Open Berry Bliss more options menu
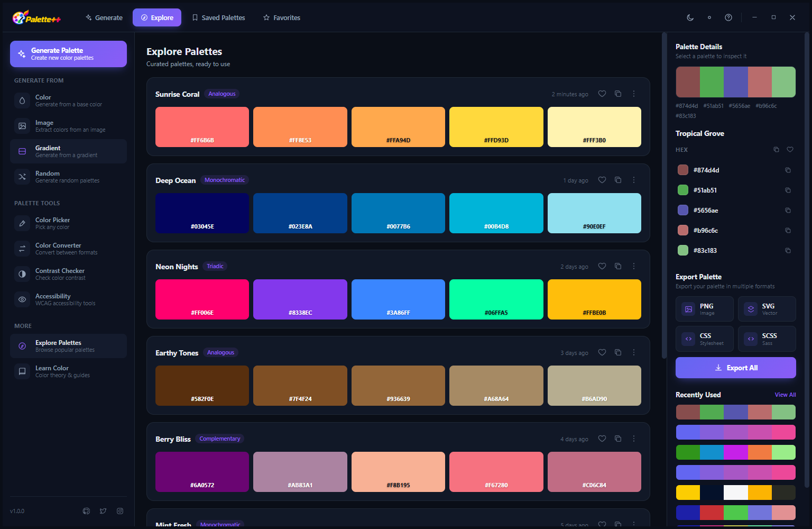Screen dimensions: 812x529 click(x=634, y=439)
